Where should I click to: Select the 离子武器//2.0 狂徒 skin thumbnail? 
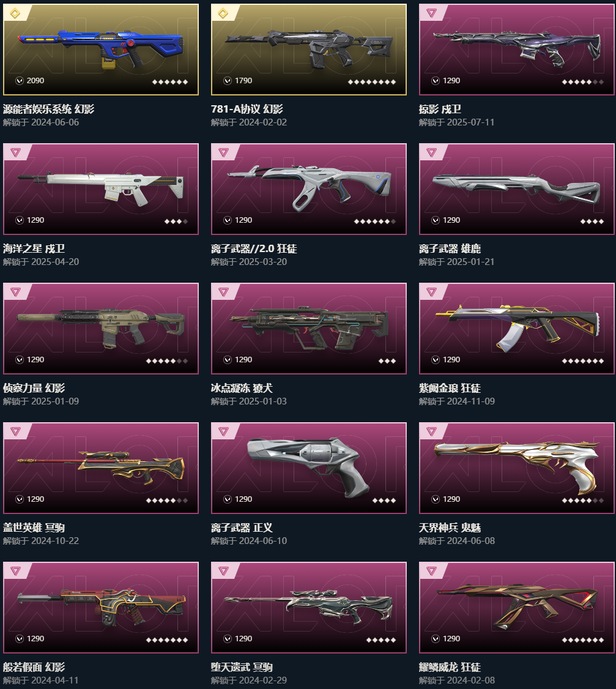(309, 189)
